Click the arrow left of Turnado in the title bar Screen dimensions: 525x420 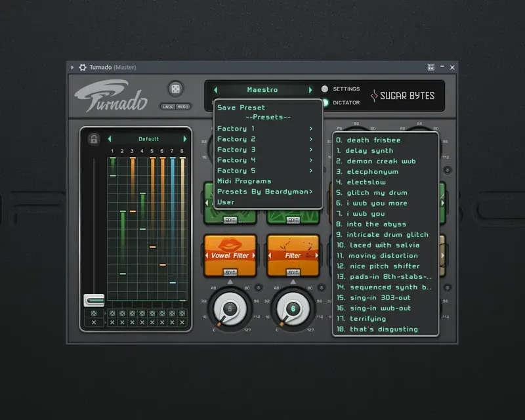coord(72,68)
